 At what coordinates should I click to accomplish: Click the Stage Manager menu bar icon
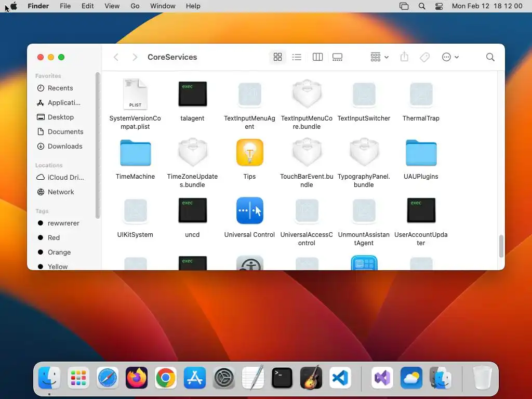(x=404, y=6)
